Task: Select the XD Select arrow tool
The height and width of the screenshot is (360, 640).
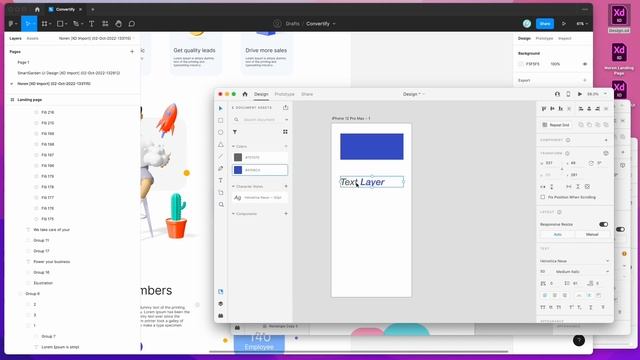Action: click(x=221, y=109)
